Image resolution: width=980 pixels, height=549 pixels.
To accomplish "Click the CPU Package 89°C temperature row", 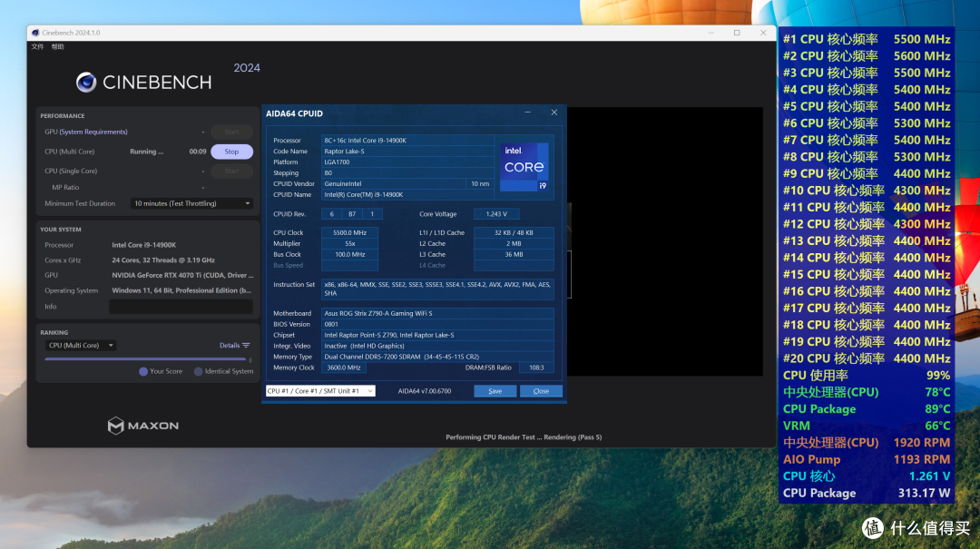I will click(867, 409).
